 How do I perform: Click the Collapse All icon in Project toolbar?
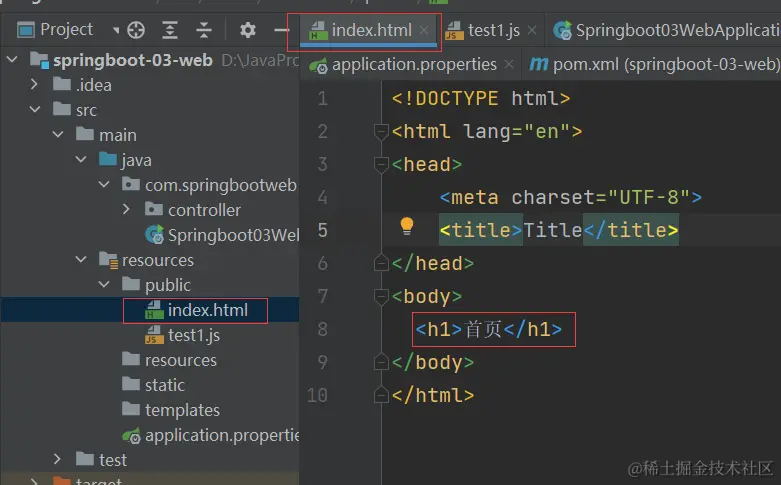point(204,30)
